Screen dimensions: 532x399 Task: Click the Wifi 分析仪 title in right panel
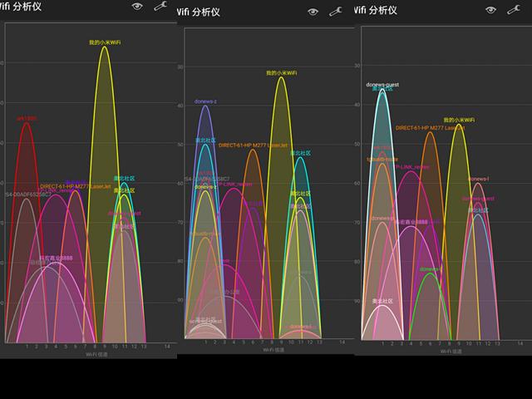point(375,10)
